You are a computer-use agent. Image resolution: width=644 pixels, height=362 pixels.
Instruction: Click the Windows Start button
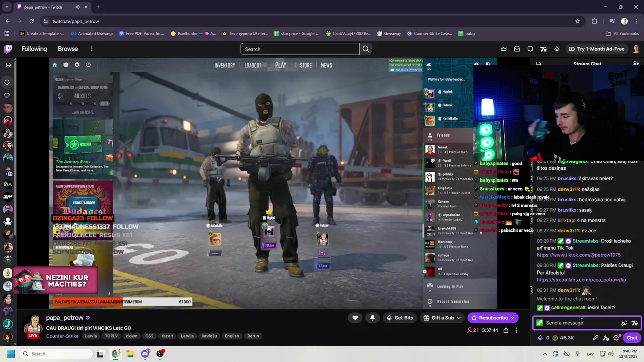pos(11,354)
